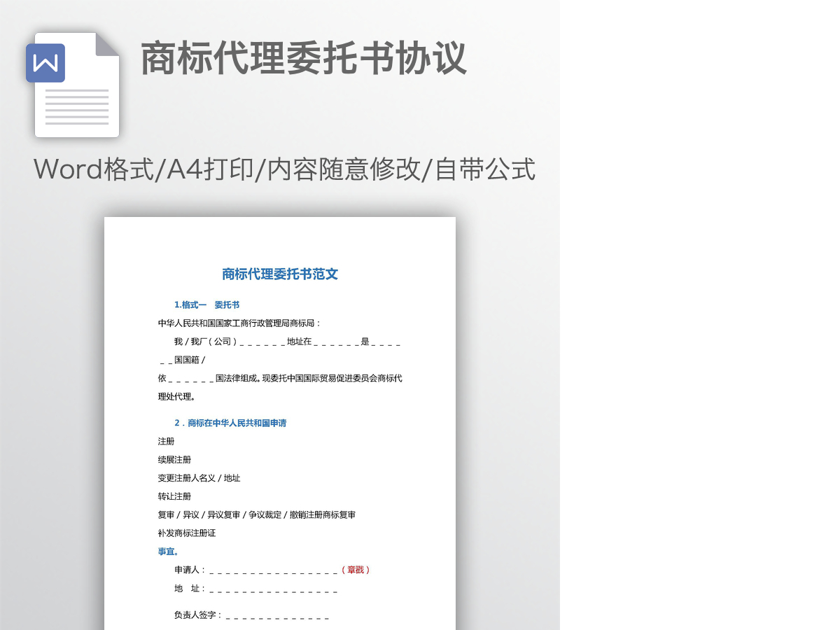Image resolution: width=840 pixels, height=630 pixels.
Task: Click the list item 注册
Action: 167,442
